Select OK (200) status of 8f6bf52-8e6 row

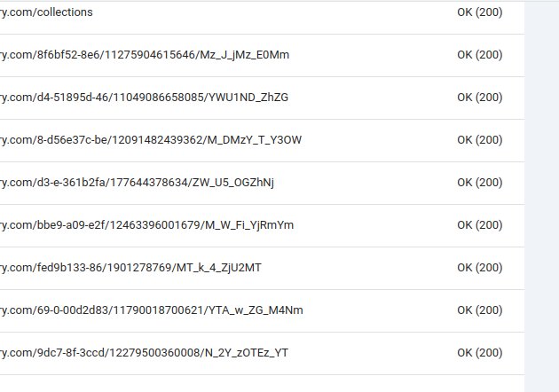[x=480, y=55]
